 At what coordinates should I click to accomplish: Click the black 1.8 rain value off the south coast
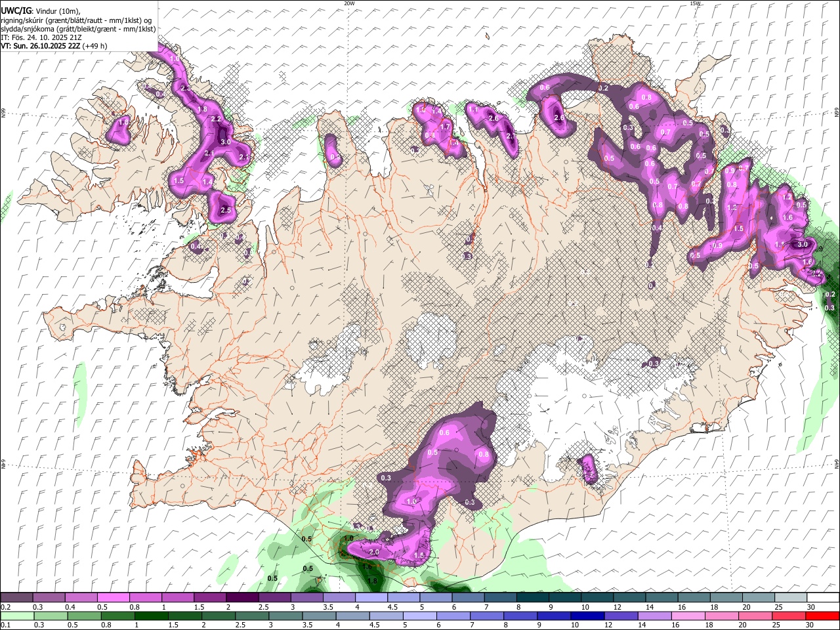tap(372, 581)
